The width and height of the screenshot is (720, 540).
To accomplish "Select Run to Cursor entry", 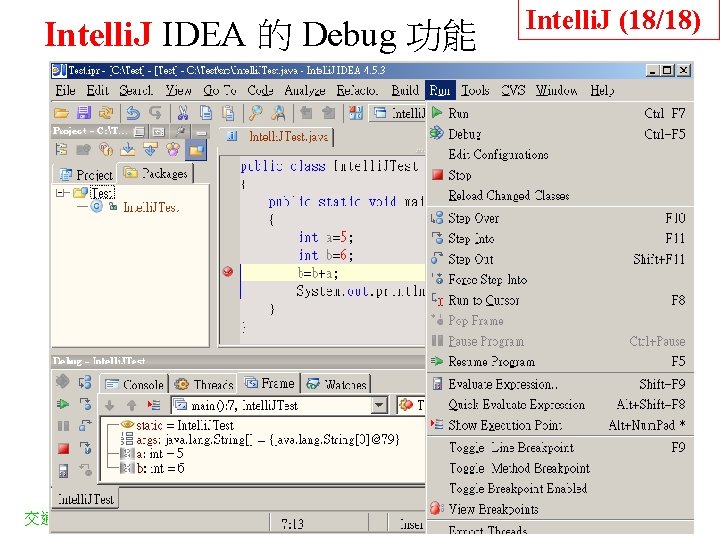I will (559, 300).
